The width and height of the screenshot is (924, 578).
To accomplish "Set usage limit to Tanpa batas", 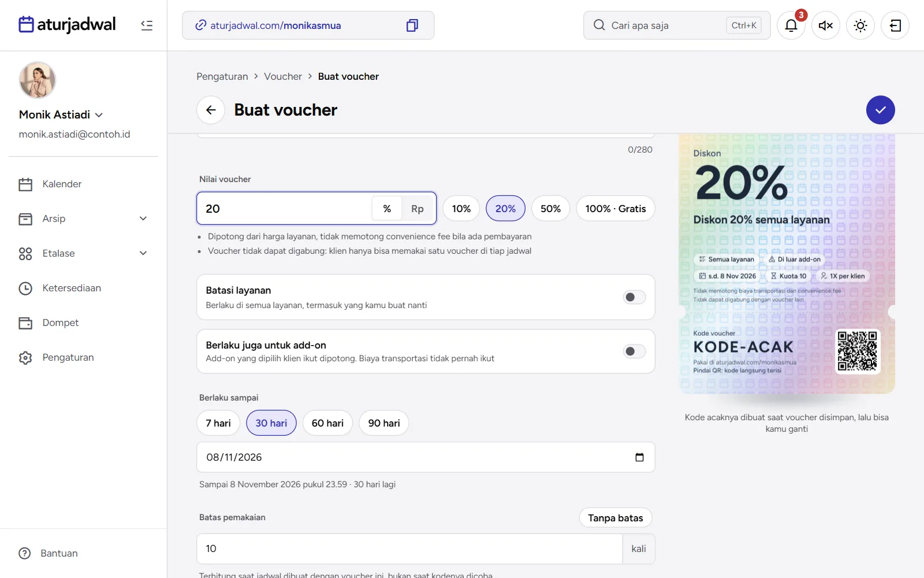I will 616,518.
